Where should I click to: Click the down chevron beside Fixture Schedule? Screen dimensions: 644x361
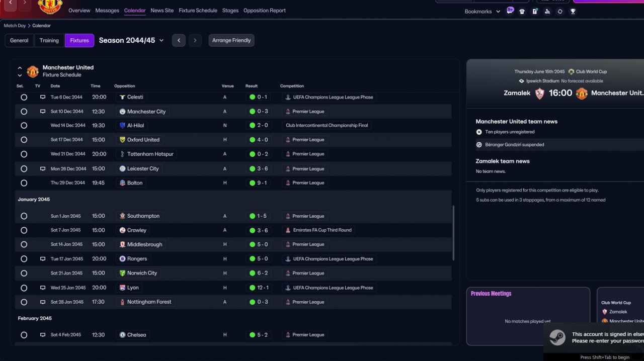pos(20,75)
